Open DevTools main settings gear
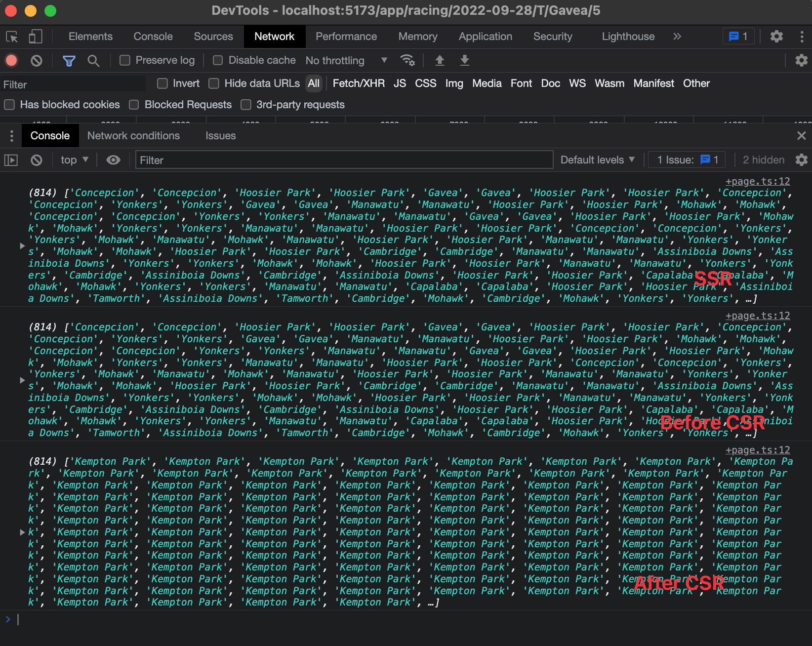Viewport: 812px width, 646px height. tap(776, 37)
